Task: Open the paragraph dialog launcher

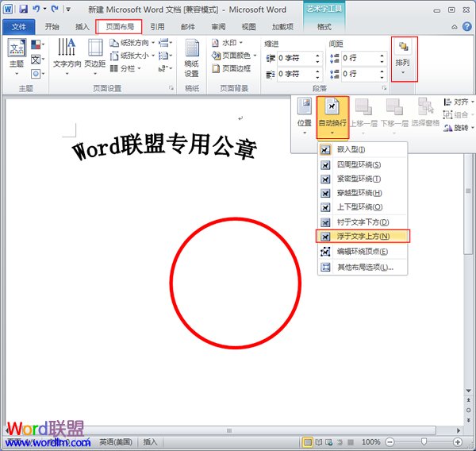Action: [384, 88]
